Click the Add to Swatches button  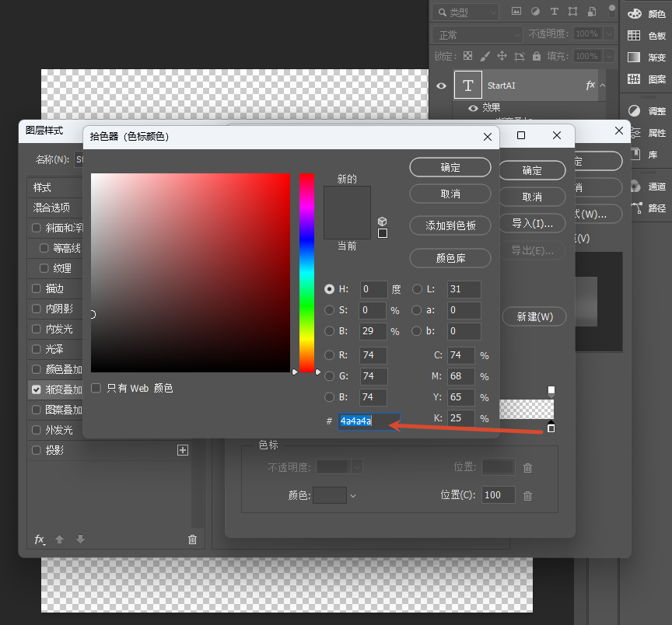point(450,225)
